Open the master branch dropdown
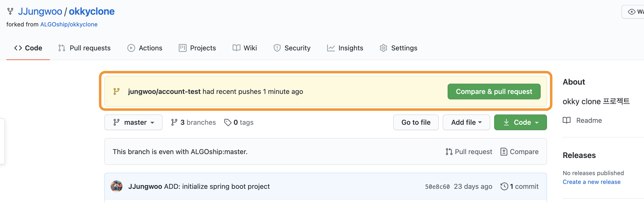Screen dimensions: 644x203 coord(133,122)
